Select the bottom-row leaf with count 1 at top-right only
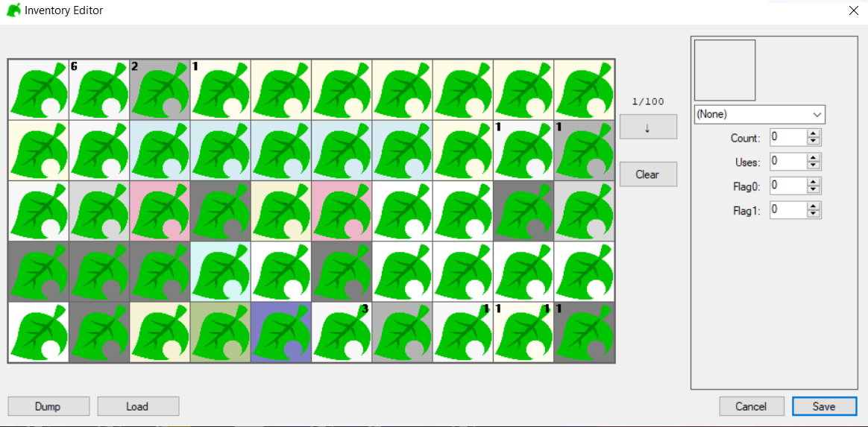 463,332
